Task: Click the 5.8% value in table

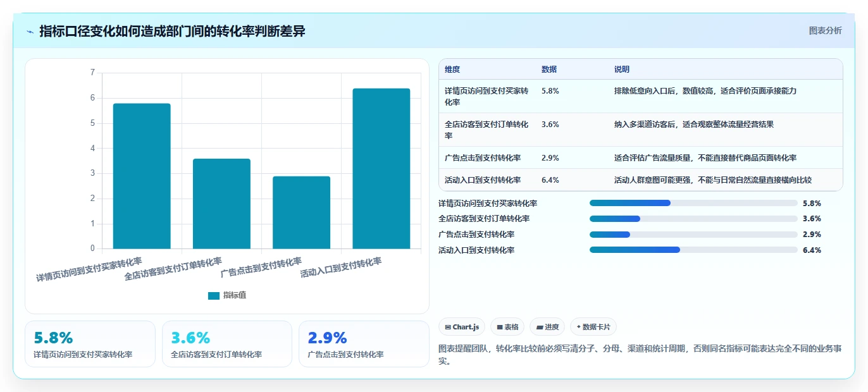Action: [x=550, y=91]
